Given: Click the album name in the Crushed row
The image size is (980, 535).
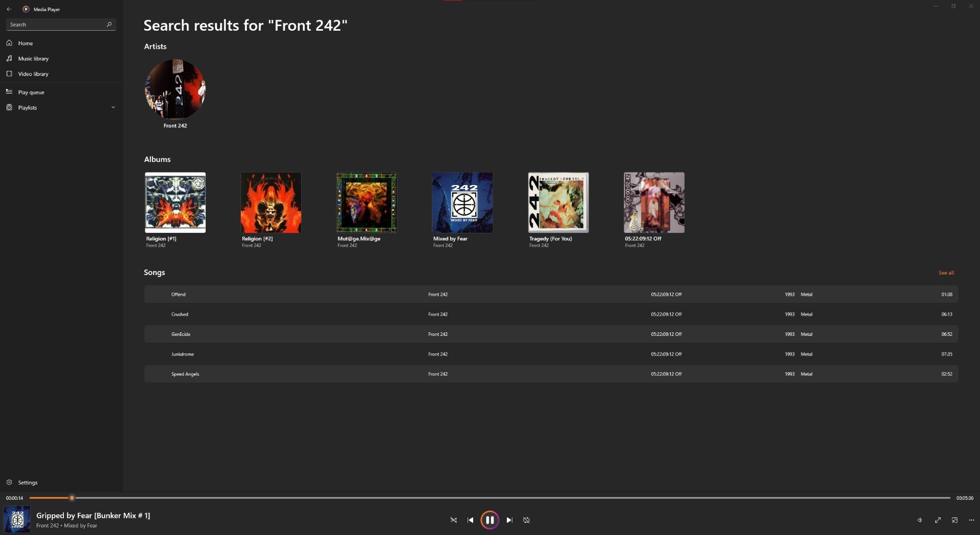Looking at the screenshot, I should coord(666,314).
